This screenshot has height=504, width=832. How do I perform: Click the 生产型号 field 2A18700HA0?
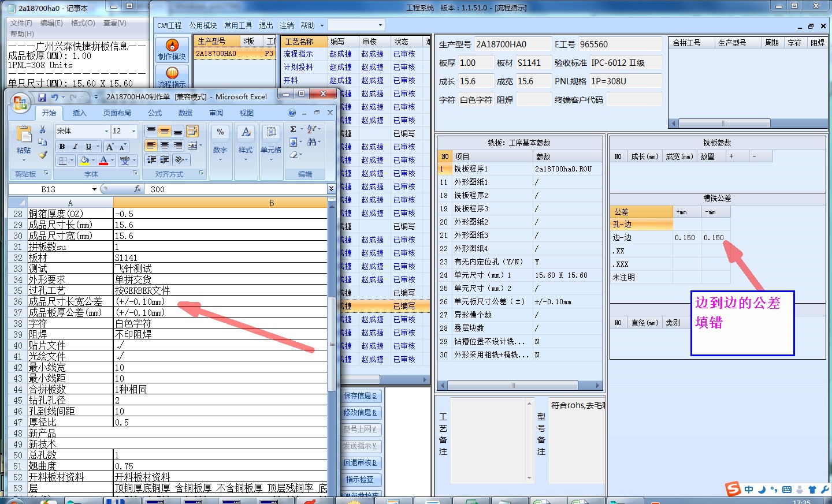(x=512, y=44)
